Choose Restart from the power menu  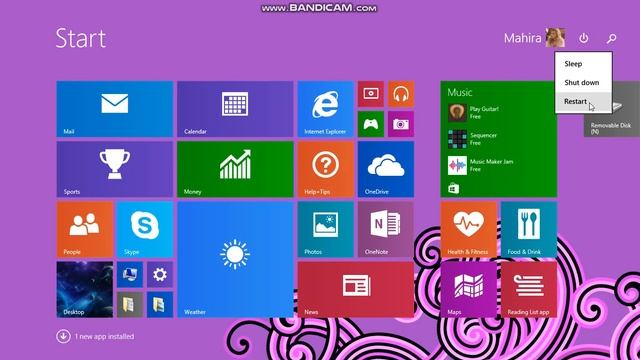click(x=583, y=101)
